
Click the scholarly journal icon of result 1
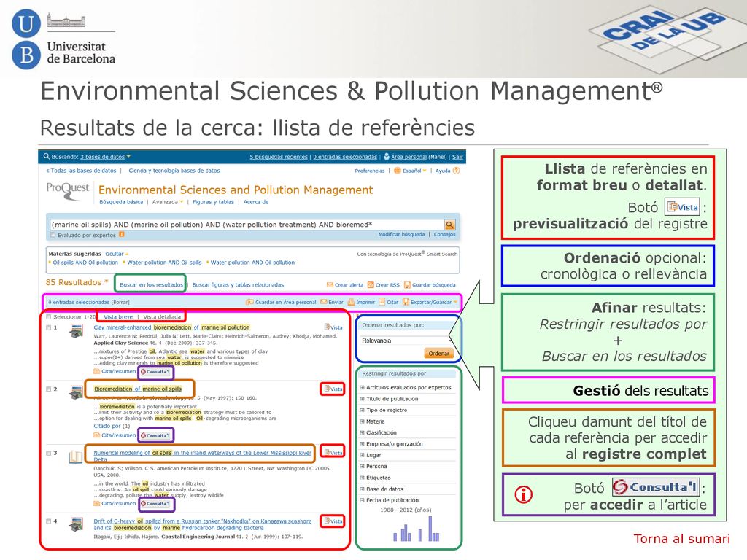tap(76, 331)
